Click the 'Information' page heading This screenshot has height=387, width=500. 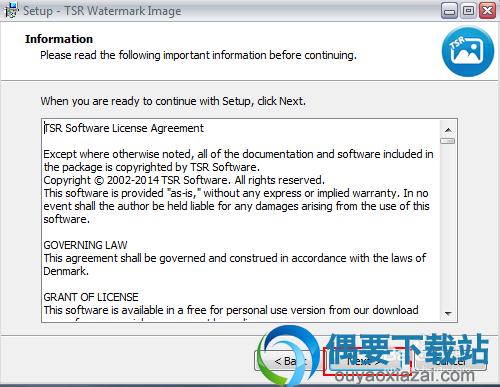point(59,39)
